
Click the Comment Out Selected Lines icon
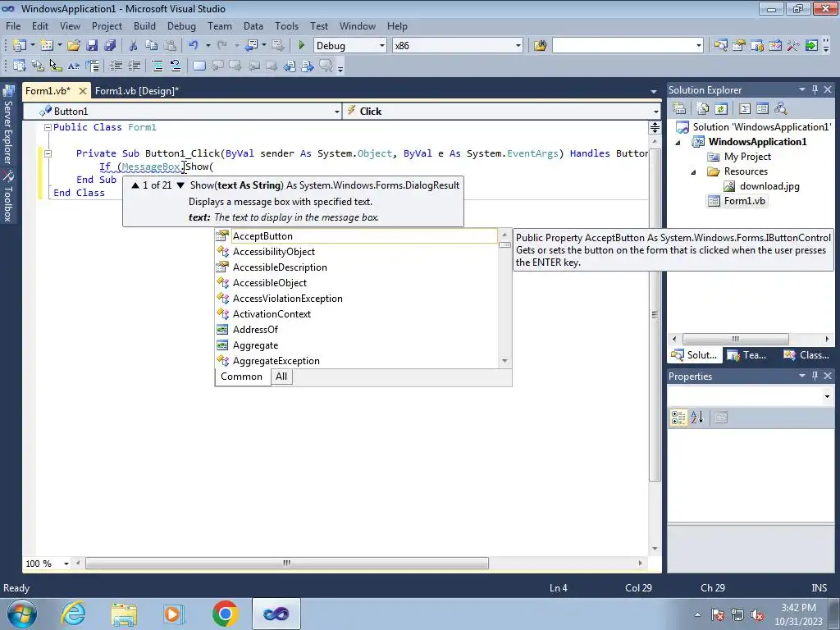(x=157, y=66)
